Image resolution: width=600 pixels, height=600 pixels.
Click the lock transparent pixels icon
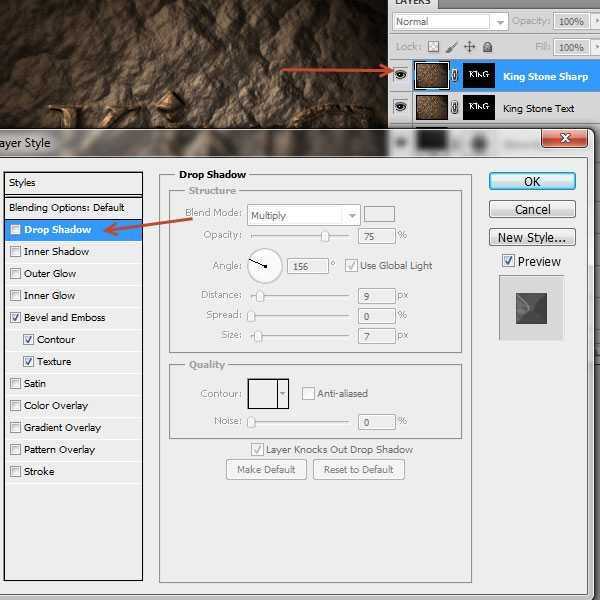(x=433, y=47)
